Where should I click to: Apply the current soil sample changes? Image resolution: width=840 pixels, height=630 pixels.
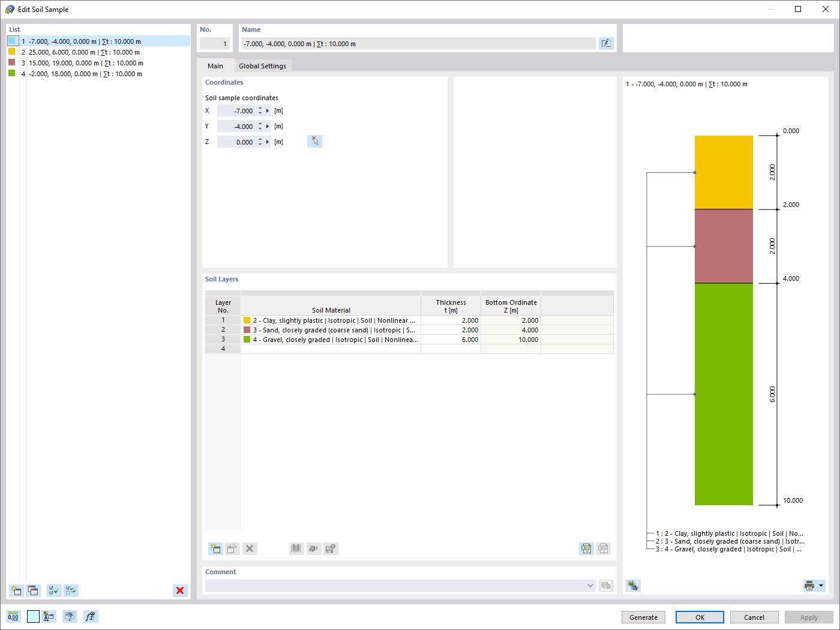(x=809, y=617)
